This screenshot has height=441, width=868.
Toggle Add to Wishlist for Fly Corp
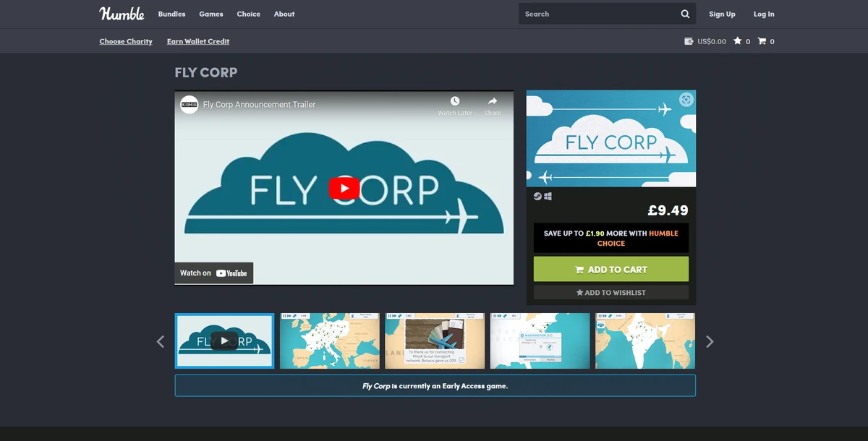[x=610, y=292]
